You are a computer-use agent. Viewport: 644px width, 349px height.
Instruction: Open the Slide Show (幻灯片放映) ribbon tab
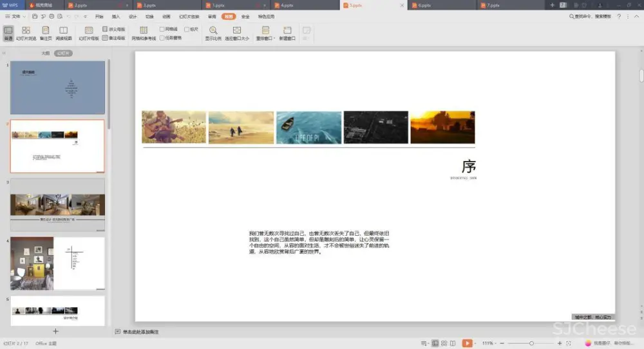[189, 17]
